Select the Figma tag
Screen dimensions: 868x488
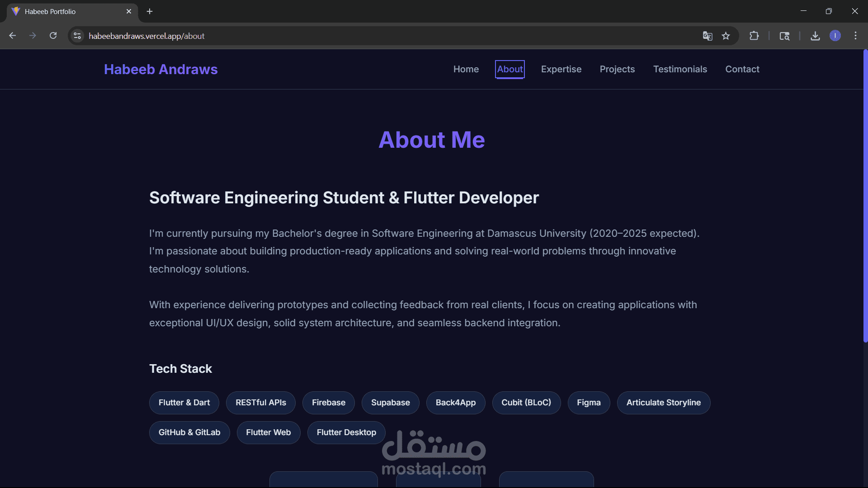(x=589, y=403)
